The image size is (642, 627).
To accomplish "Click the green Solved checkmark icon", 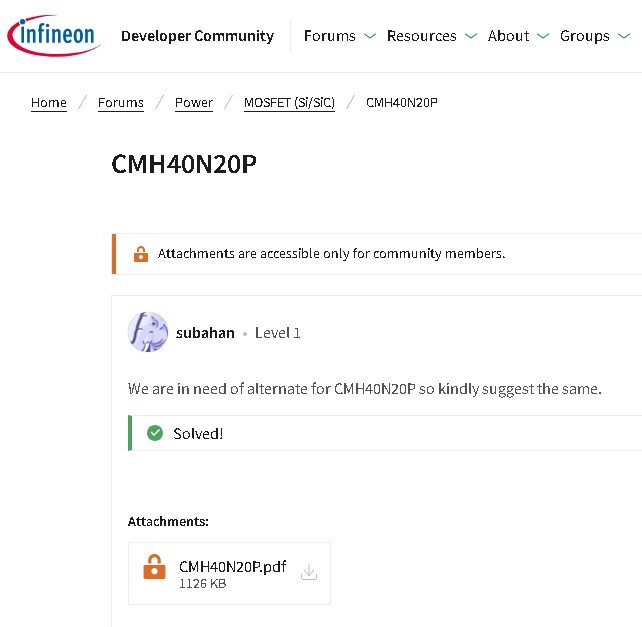I will 155,433.
